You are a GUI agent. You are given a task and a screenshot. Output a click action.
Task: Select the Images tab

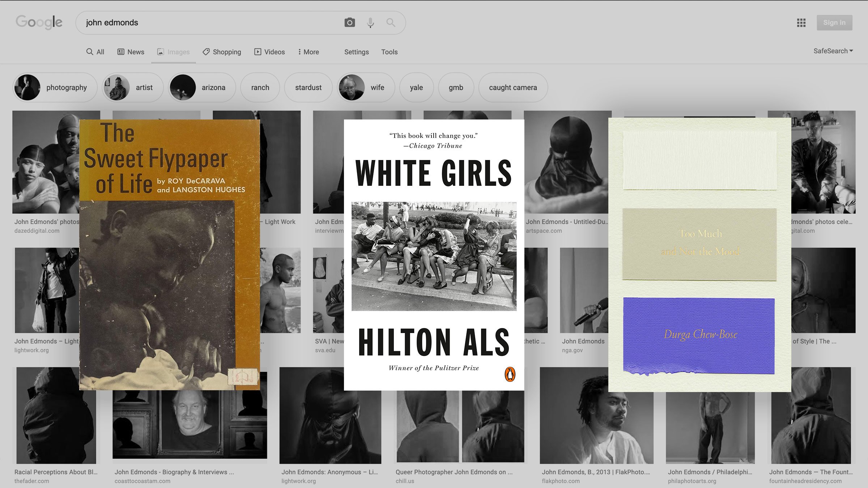pos(173,52)
